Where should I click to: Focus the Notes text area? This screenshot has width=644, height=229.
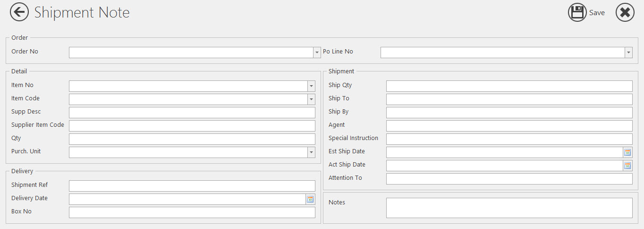click(x=509, y=208)
